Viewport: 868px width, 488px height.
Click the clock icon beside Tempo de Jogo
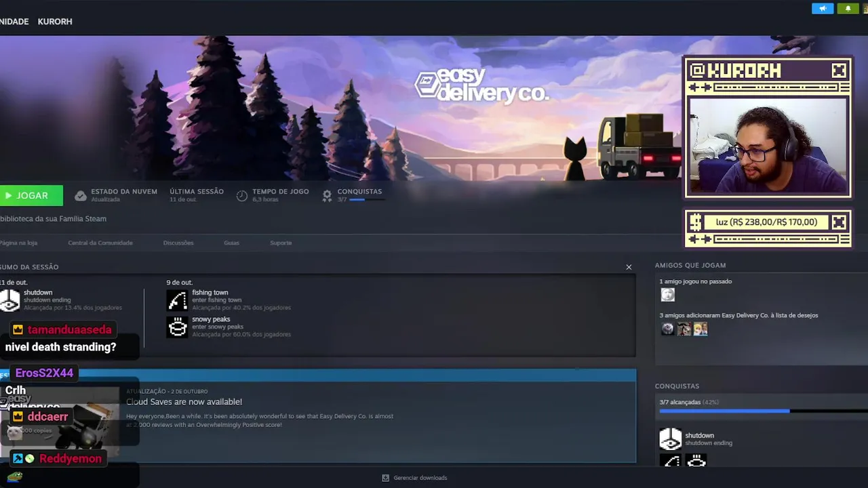pyautogui.click(x=242, y=196)
